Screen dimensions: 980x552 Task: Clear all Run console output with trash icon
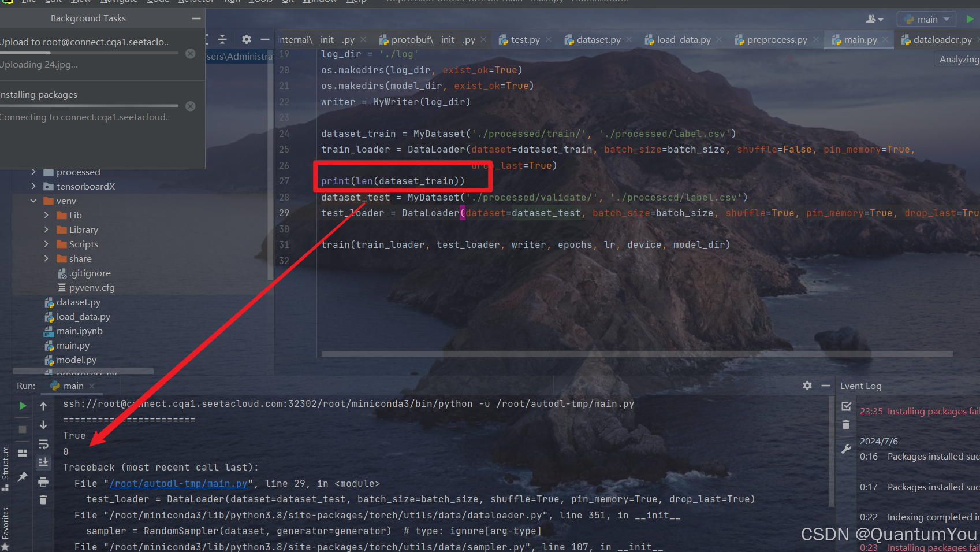point(43,499)
